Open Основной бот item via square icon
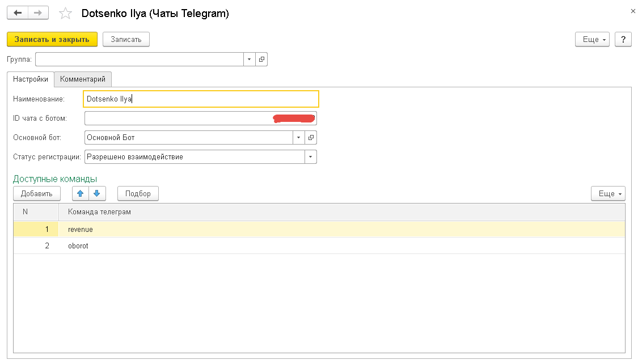The height and width of the screenshot is (364, 638). click(311, 137)
